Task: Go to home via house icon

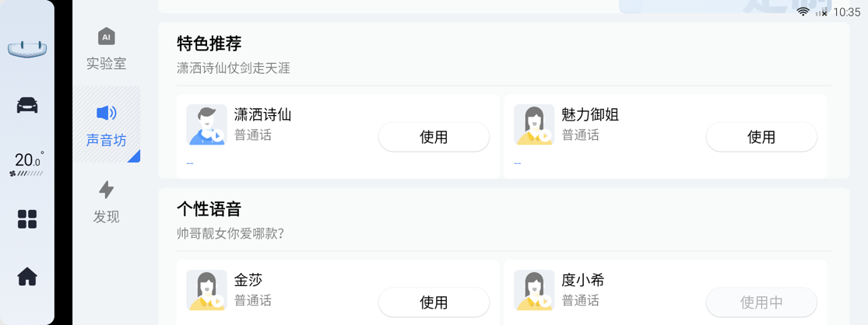Action: click(x=27, y=276)
